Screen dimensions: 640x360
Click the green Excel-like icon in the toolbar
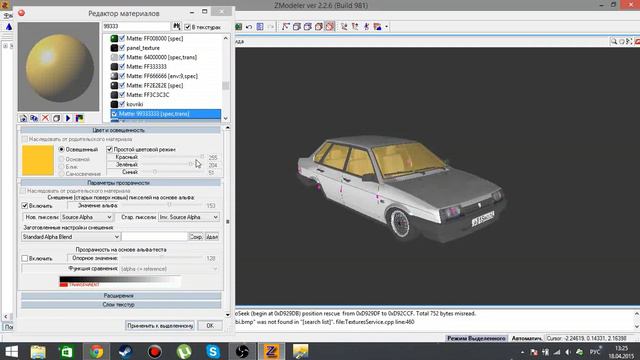[x=238, y=27]
